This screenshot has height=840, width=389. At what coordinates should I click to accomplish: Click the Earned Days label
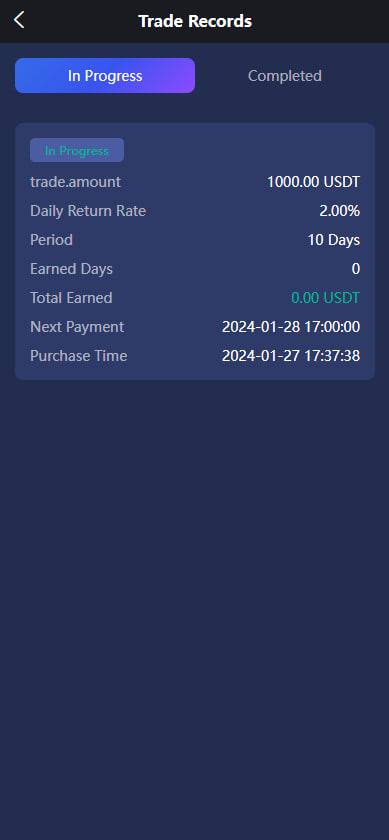pyautogui.click(x=71, y=269)
